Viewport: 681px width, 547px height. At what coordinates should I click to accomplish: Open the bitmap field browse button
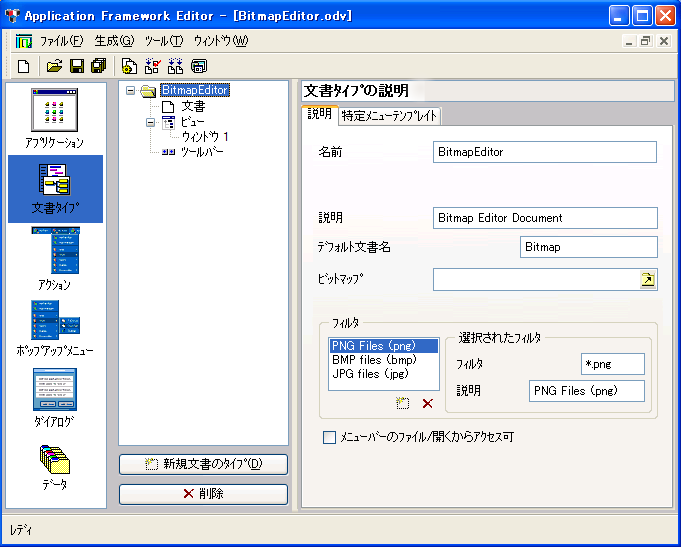648,280
